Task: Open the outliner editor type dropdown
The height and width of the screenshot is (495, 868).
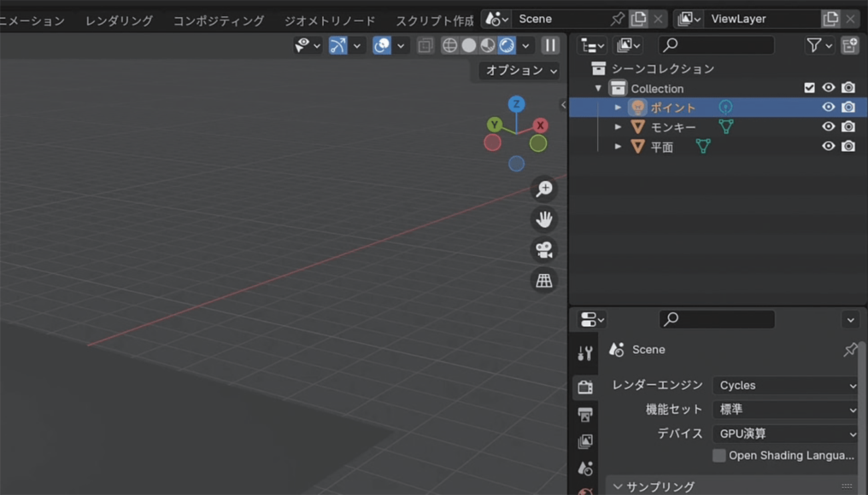Action: pyautogui.click(x=592, y=45)
